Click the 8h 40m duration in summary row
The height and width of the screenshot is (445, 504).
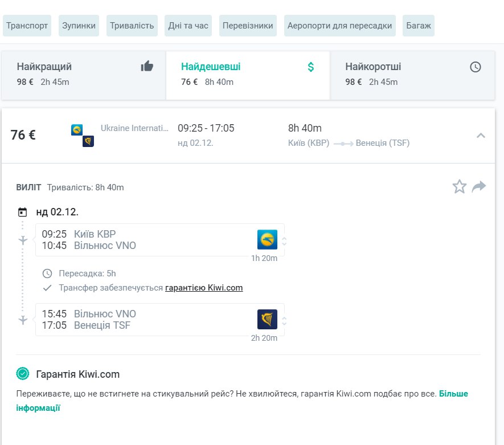click(x=305, y=128)
